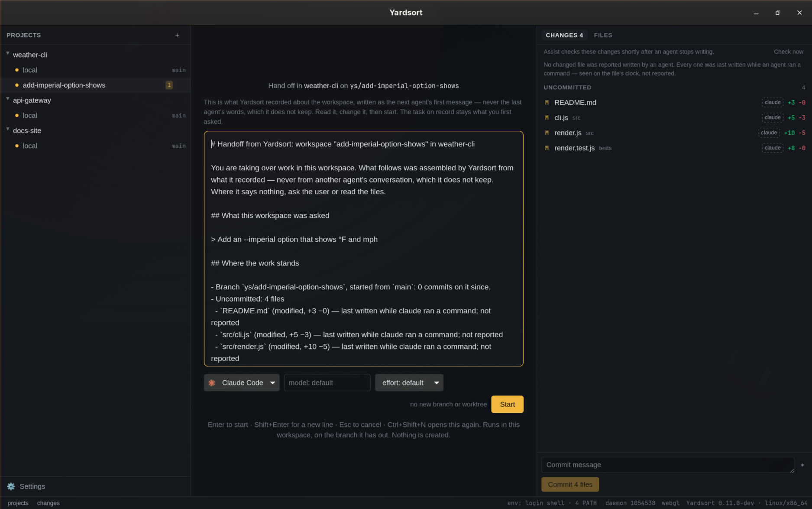Image resolution: width=812 pixels, height=509 pixels.
Task: Click Commit 4 files button
Action: [x=570, y=485]
